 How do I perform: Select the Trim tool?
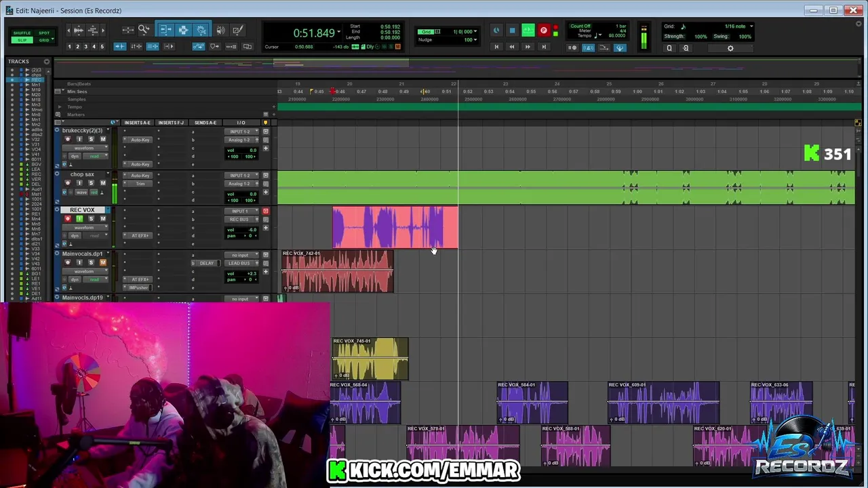tap(166, 30)
